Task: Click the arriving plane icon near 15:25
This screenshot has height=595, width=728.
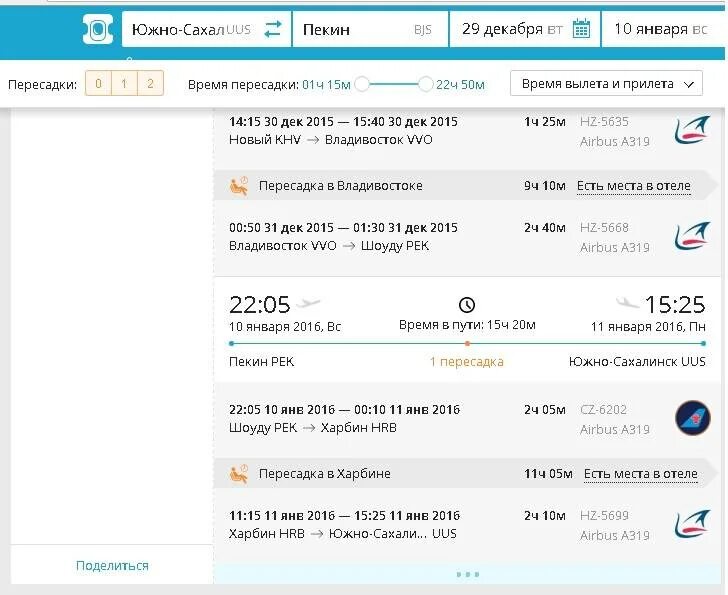Action: tap(628, 303)
